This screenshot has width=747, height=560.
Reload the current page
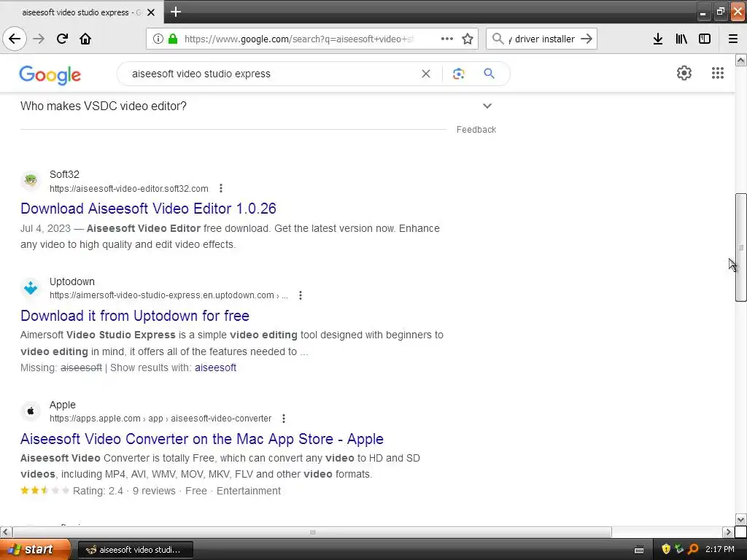click(x=62, y=39)
